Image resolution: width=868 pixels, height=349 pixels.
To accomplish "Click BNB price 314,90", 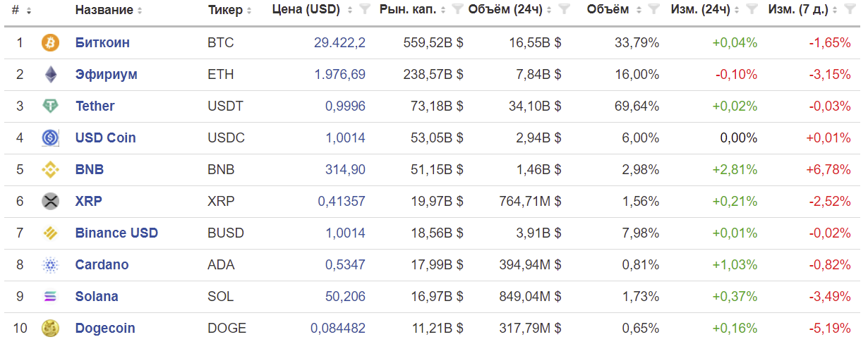I will (x=346, y=170).
